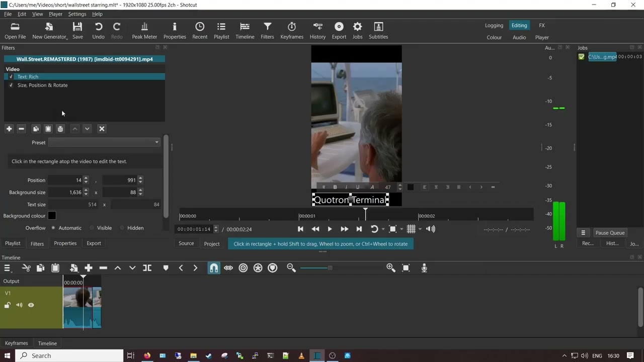Image resolution: width=644 pixels, height=362 pixels.
Task: Hide the V1 track with eye icon
Action: (31, 305)
